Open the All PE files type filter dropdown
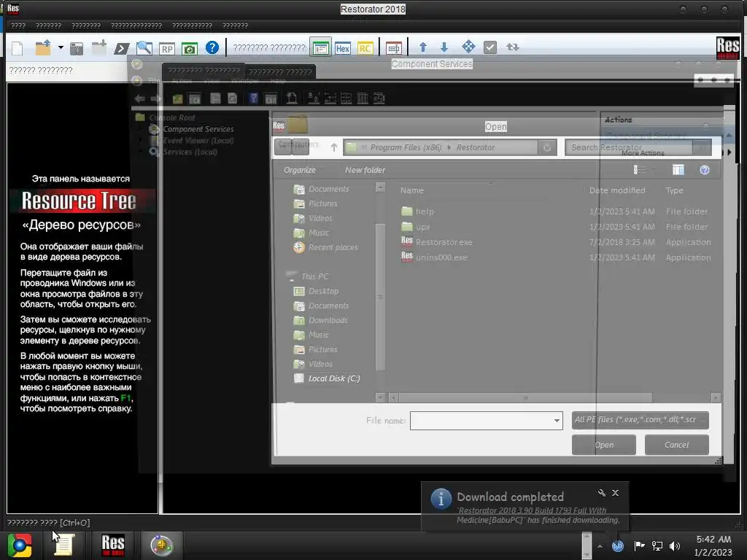 click(x=640, y=419)
